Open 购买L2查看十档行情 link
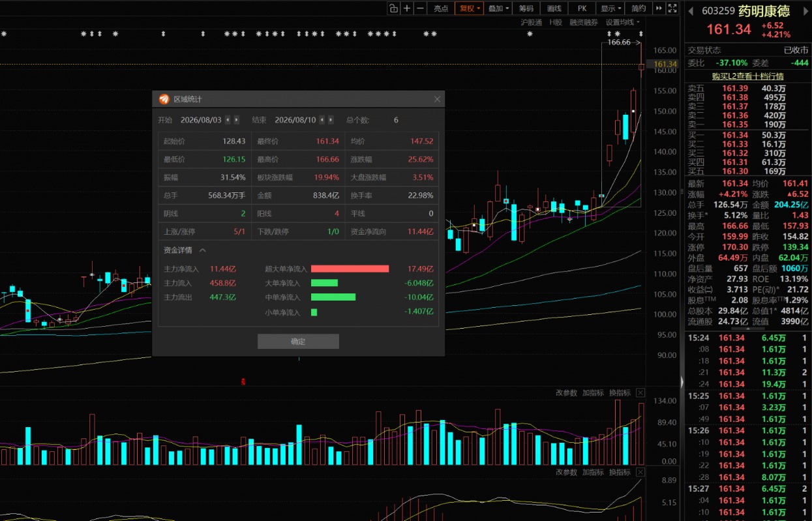 [747, 76]
